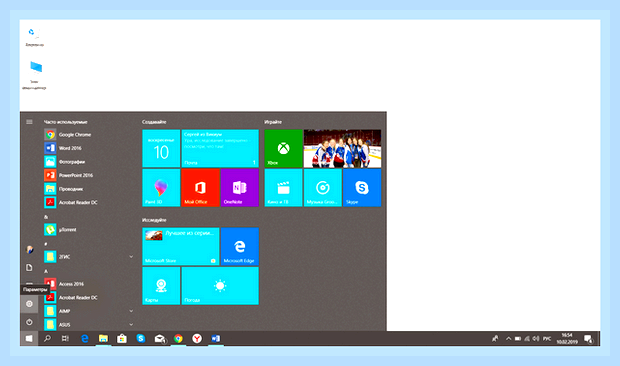This screenshot has width=620, height=366.
Task: Launch PowerPoint 2016 from the app list
Action: coord(89,175)
